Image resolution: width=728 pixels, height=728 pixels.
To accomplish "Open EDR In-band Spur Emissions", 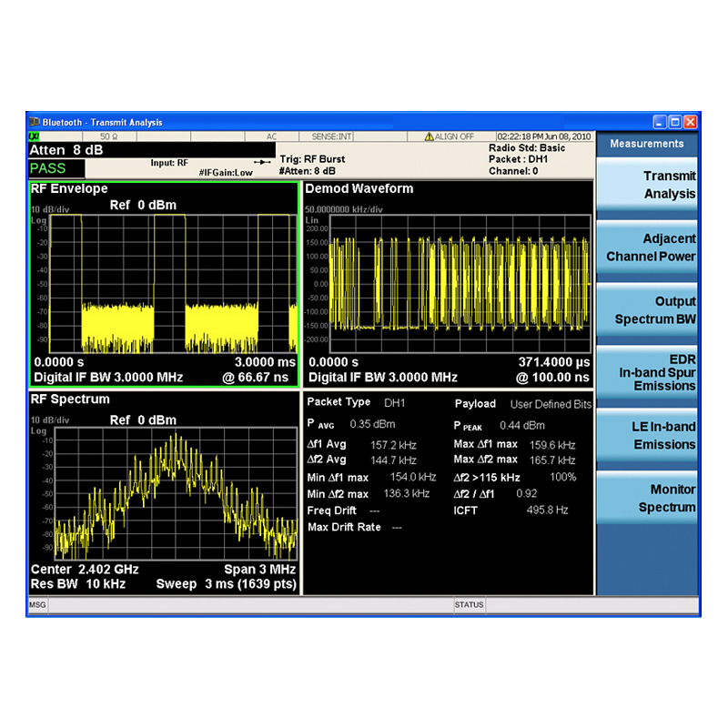I will (647, 373).
